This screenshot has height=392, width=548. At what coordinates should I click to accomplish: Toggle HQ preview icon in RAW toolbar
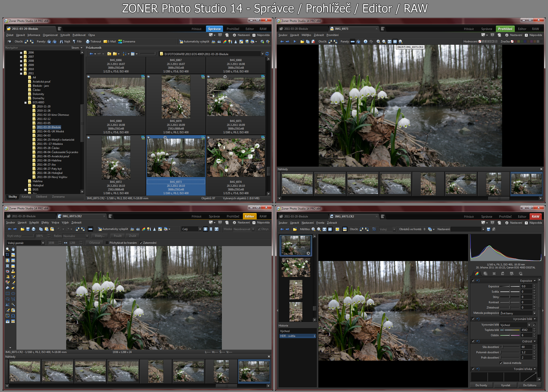[345, 229]
